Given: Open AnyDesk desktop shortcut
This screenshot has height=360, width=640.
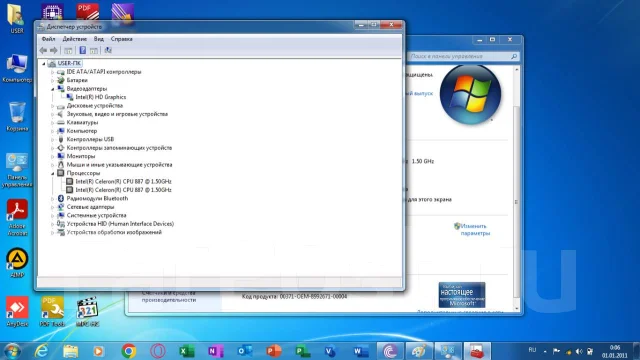Looking at the screenshot, I should 17,311.
